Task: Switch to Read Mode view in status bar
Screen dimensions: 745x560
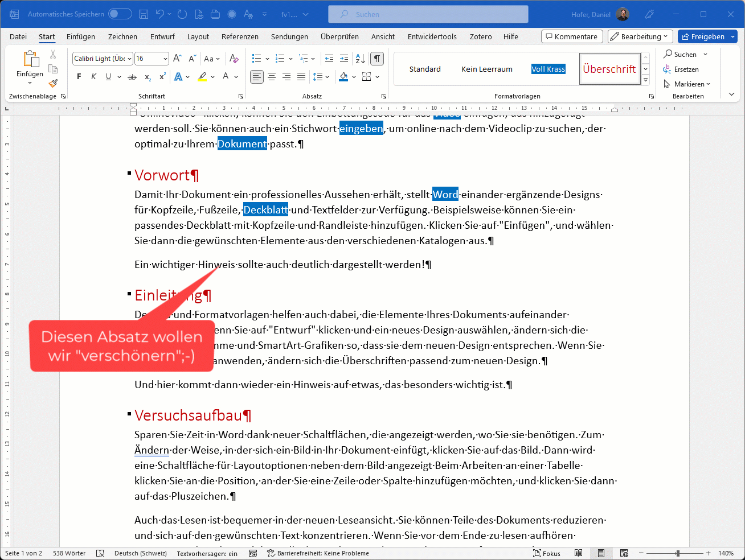Action: coord(578,553)
